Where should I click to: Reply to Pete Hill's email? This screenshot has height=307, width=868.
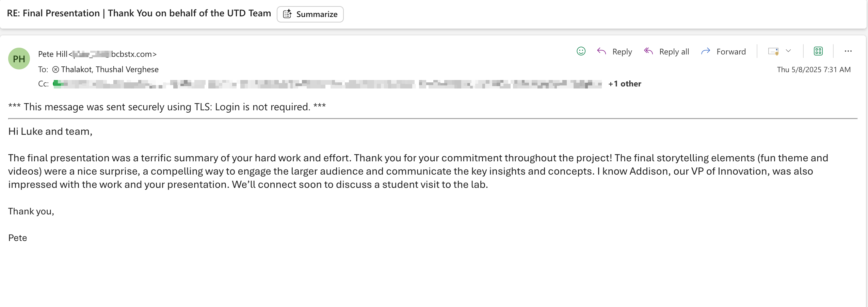coord(615,51)
